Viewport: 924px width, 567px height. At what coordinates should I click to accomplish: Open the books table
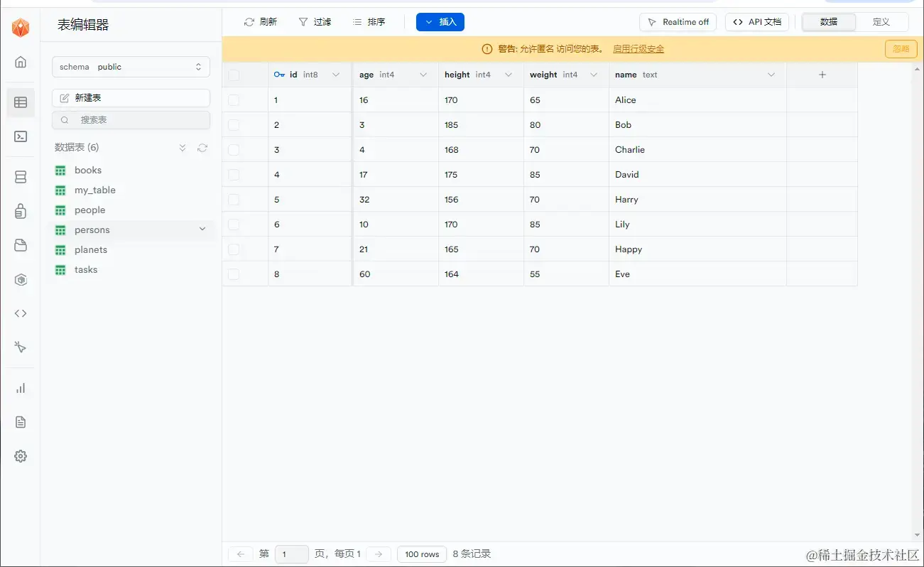point(88,170)
